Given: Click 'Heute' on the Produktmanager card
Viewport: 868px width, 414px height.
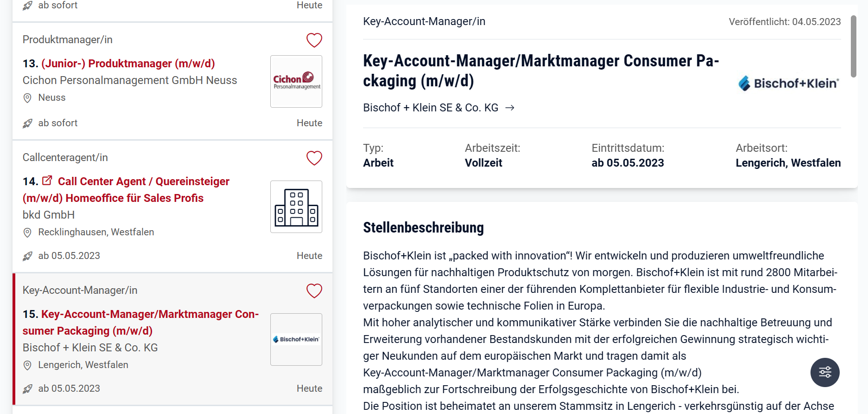Looking at the screenshot, I should pyautogui.click(x=309, y=123).
